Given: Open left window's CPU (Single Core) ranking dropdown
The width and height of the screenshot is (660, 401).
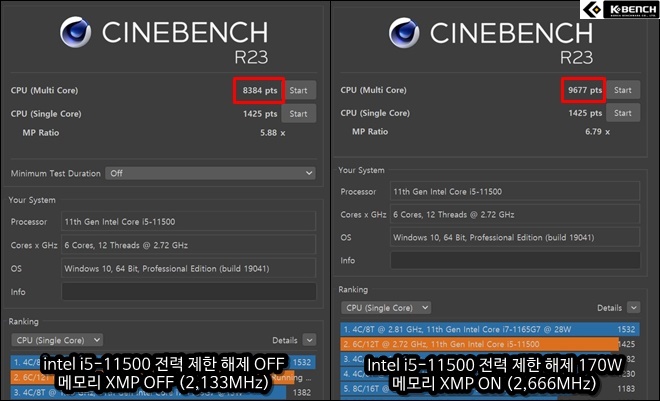Looking at the screenshot, I should (57, 340).
